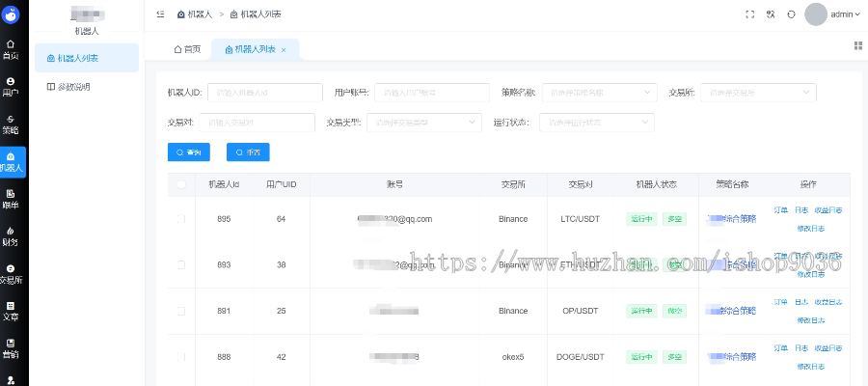Open the 财务 finance sidebar section
Screen dimensions: 868x386
pyautogui.click(x=11, y=236)
